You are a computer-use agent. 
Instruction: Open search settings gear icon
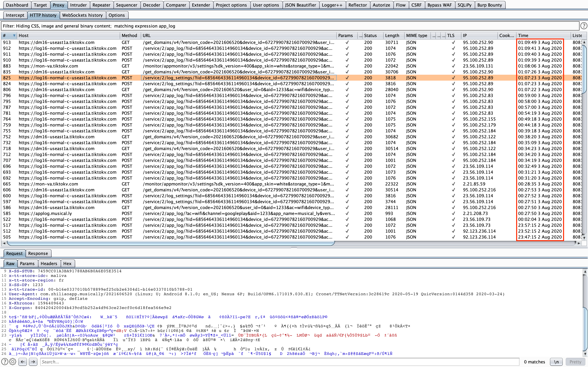pos(13,362)
